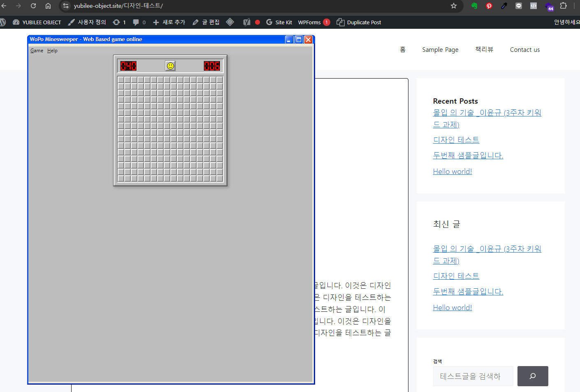Open the chat bubble extension

(x=519, y=6)
